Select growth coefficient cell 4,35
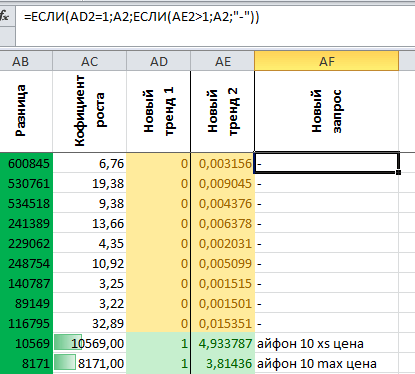The image size is (415, 374). point(89,243)
